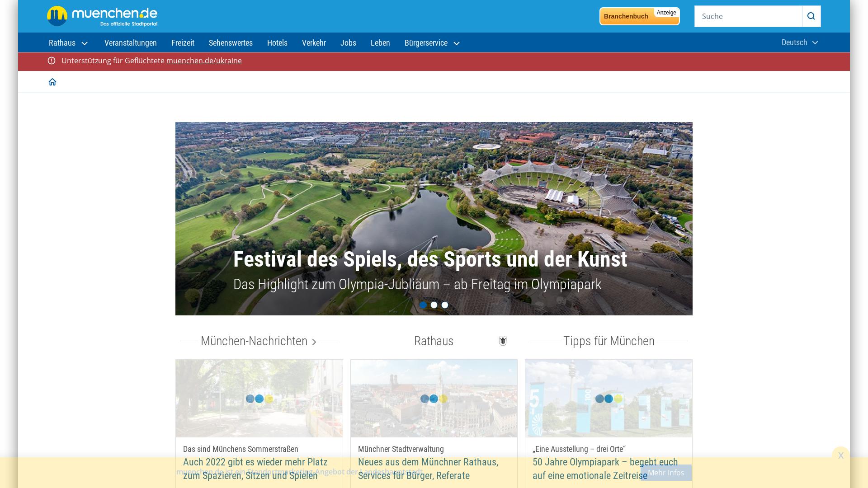The image size is (868, 488).
Task: Show third carousel slide dot
Action: point(445,305)
